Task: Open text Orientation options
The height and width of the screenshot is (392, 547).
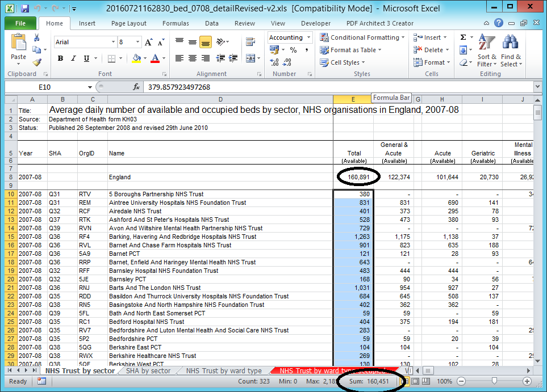Action: pos(222,42)
